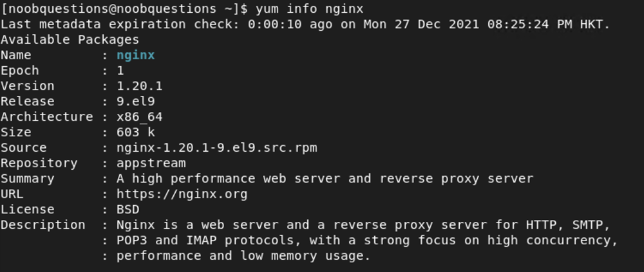Click the word HTTP in description
The width and height of the screenshot is (644, 272).
(x=541, y=225)
